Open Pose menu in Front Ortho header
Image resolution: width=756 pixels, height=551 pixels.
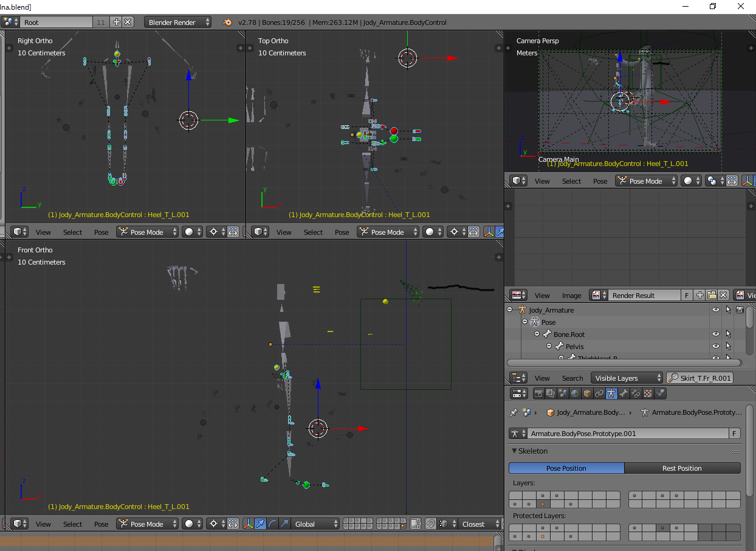(101, 524)
